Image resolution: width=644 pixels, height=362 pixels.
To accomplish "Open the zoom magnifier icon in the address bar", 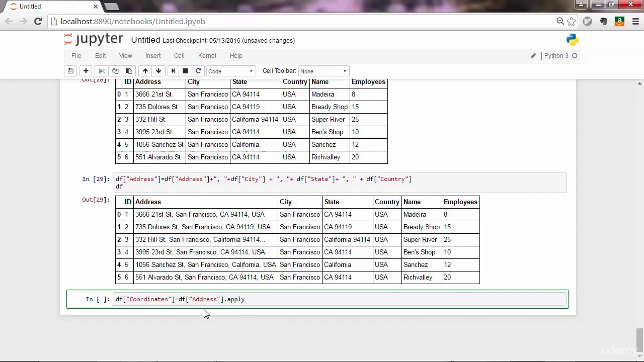I will (560, 21).
